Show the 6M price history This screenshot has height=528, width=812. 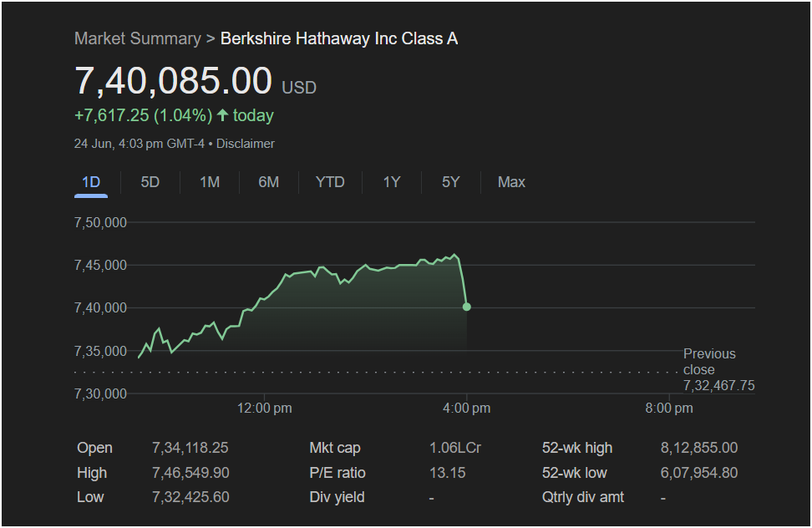tap(269, 182)
